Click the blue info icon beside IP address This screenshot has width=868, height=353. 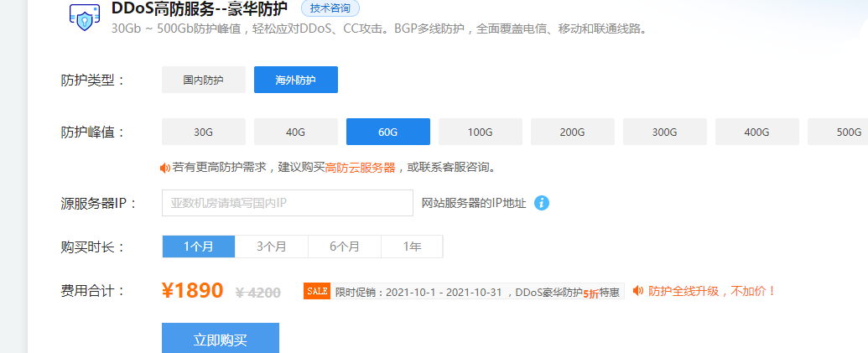(x=542, y=203)
